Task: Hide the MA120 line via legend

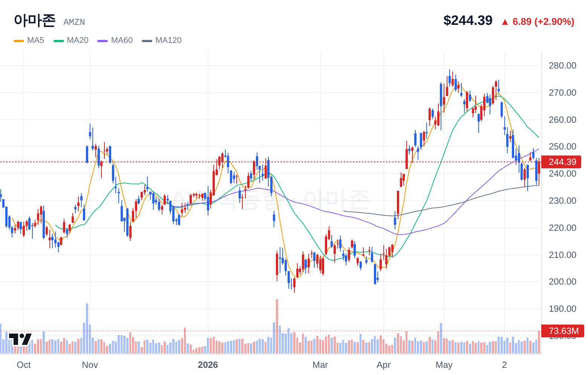Action: (x=162, y=40)
